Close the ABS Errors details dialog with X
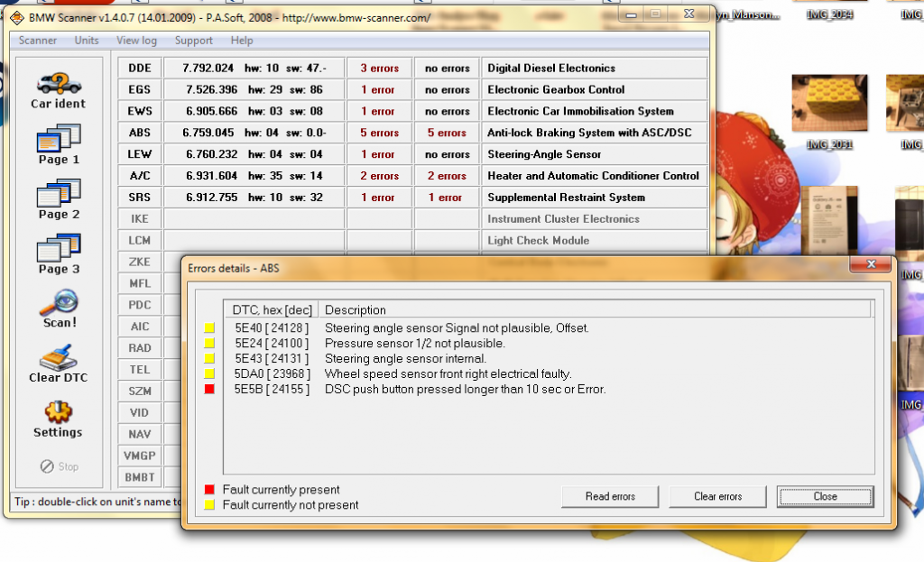 [x=872, y=264]
